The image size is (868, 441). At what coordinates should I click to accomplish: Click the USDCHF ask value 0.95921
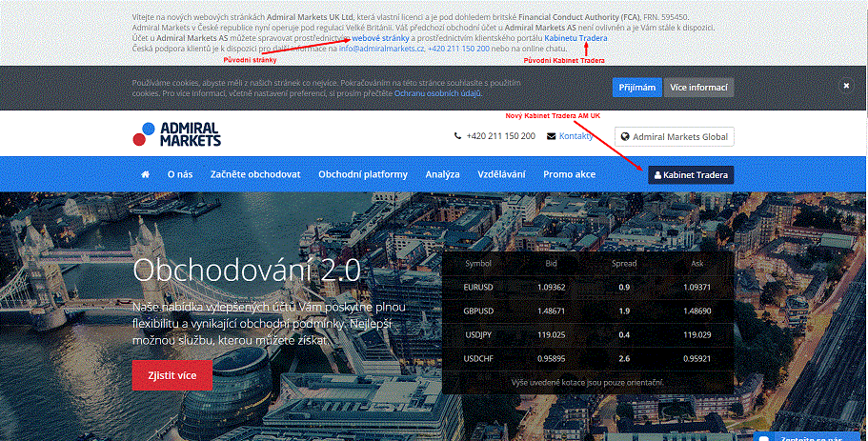696,358
